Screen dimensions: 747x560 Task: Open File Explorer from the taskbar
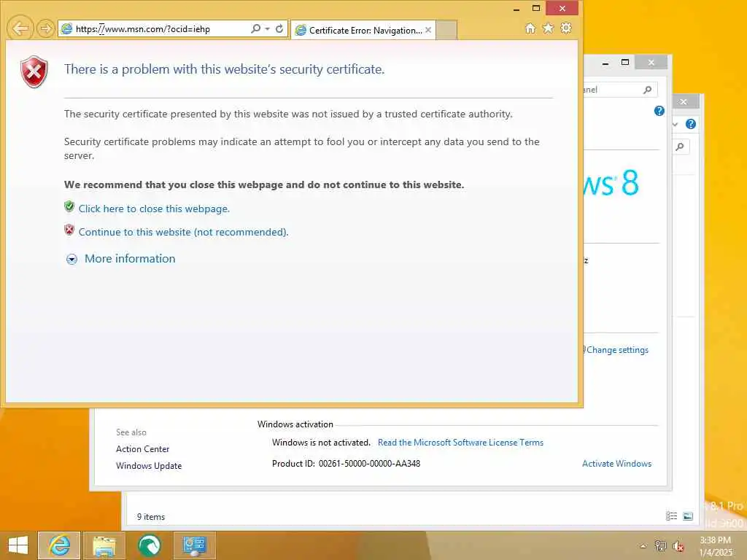[x=104, y=545]
